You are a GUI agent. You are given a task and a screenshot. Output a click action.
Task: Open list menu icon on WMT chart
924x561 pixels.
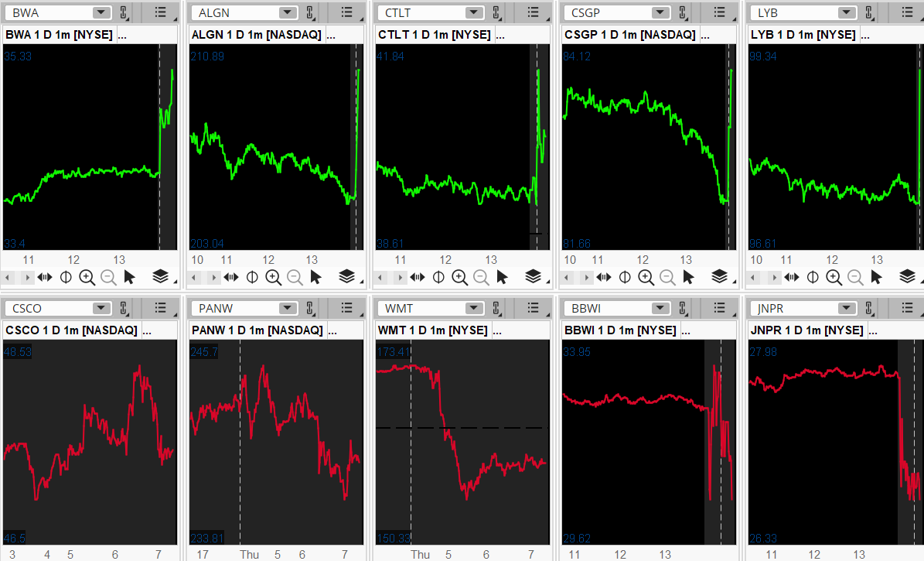pyautogui.click(x=533, y=308)
